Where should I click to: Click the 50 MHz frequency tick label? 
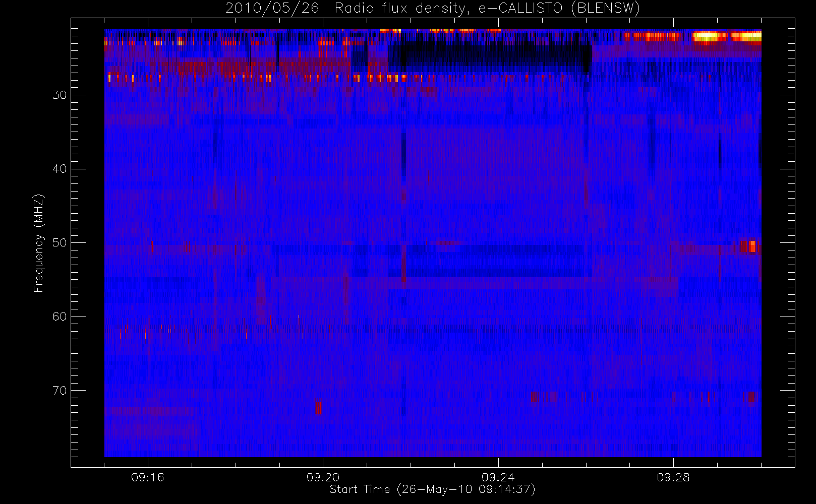click(59, 242)
